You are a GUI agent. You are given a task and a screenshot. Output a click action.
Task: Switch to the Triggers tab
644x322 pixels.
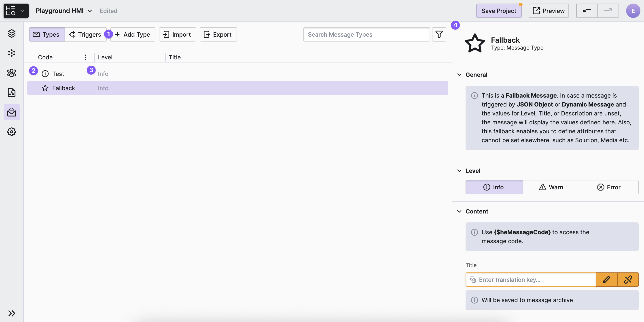click(85, 34)
